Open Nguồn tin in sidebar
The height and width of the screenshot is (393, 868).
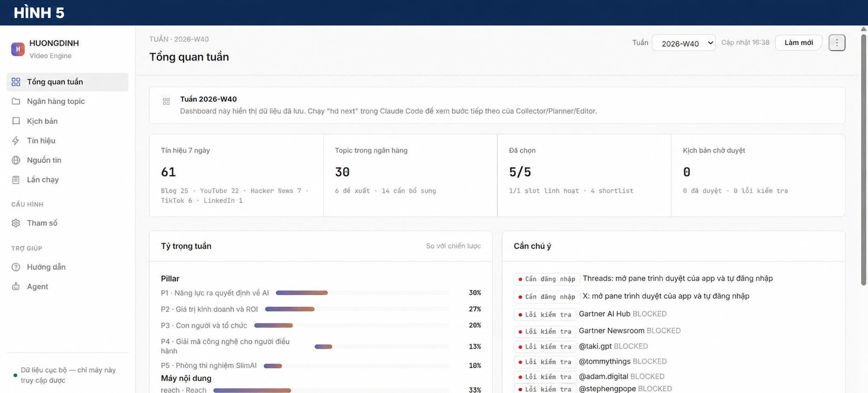click(68, 160)
